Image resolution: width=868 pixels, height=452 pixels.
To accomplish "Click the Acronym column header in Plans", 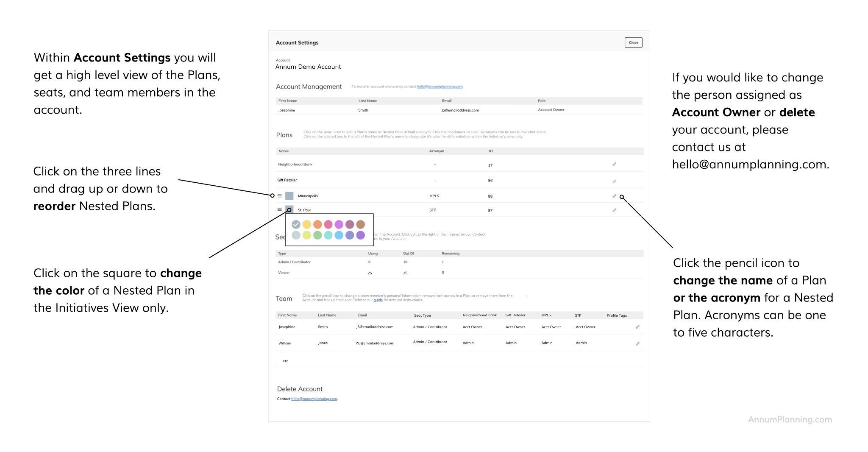I will click(x=437, y=151).
